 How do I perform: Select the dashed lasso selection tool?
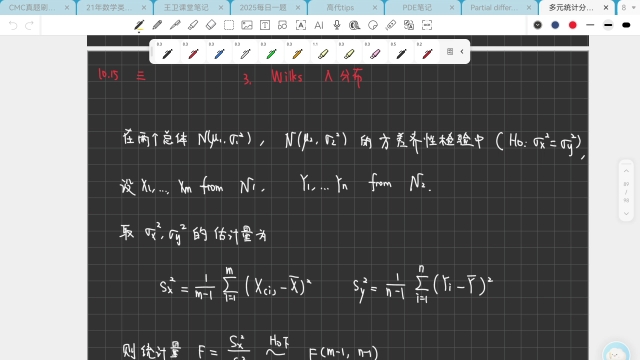[229, 25]
